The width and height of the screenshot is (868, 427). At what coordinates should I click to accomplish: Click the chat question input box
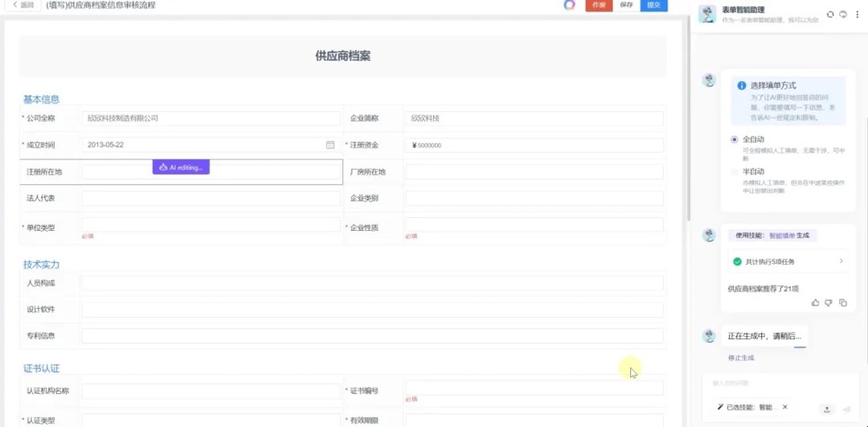click(x=780, y=384)
